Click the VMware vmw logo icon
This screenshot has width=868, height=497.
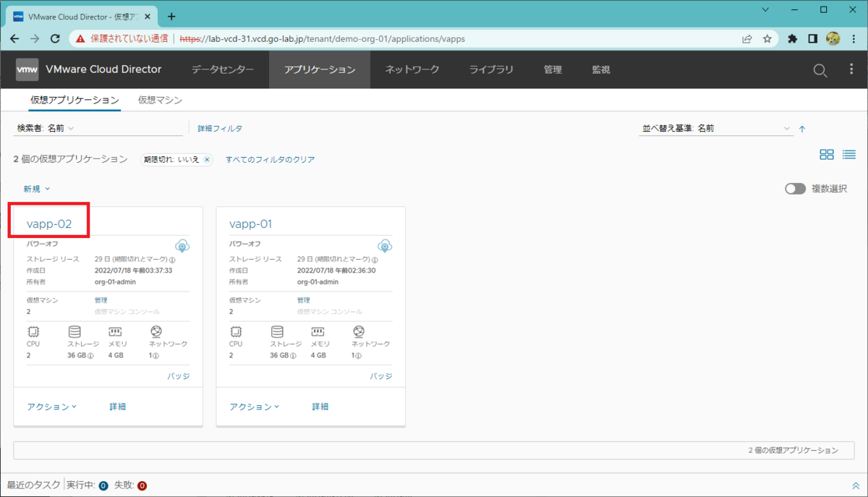point(27,69)
